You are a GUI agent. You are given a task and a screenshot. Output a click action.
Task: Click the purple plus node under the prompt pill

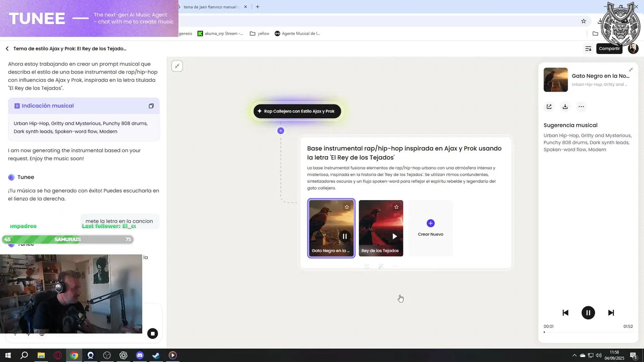click(x=281, y=131)
